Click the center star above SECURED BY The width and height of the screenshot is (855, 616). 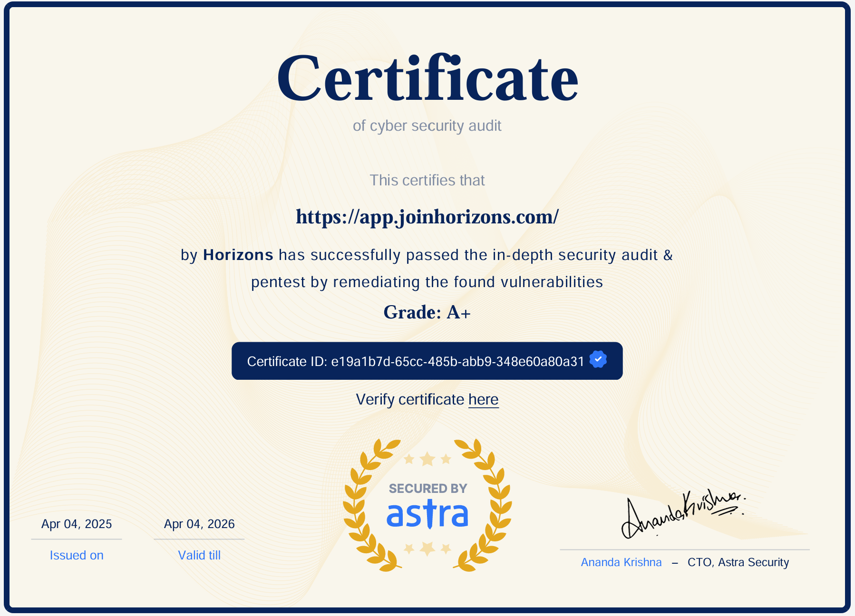[427, 459]
